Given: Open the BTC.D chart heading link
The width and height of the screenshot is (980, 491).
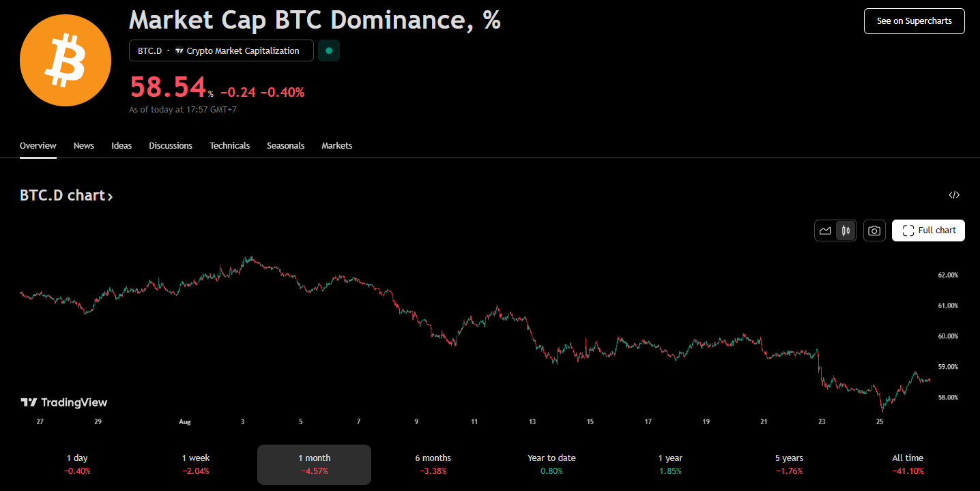Looking at the screenshot, I should (x=66, y=196).
